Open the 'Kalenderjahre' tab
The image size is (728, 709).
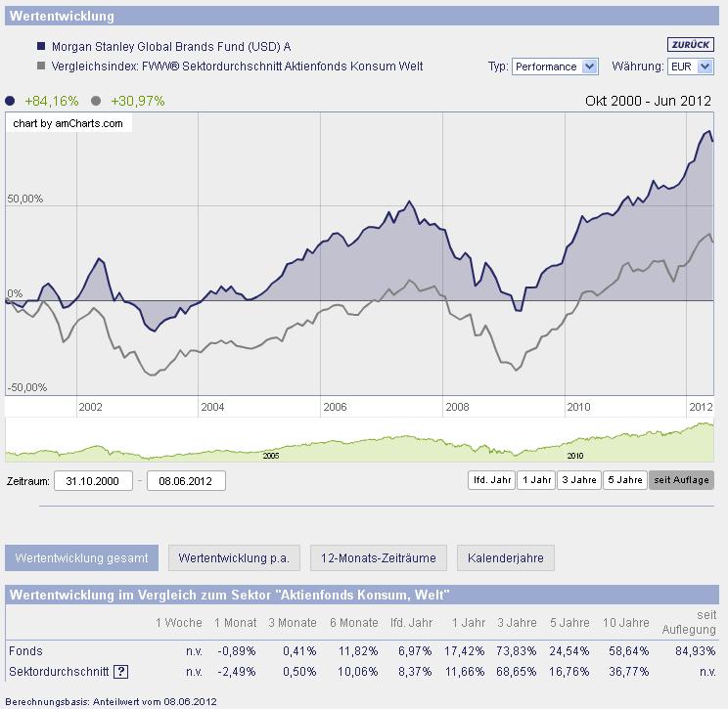click(x=505, y=558)
